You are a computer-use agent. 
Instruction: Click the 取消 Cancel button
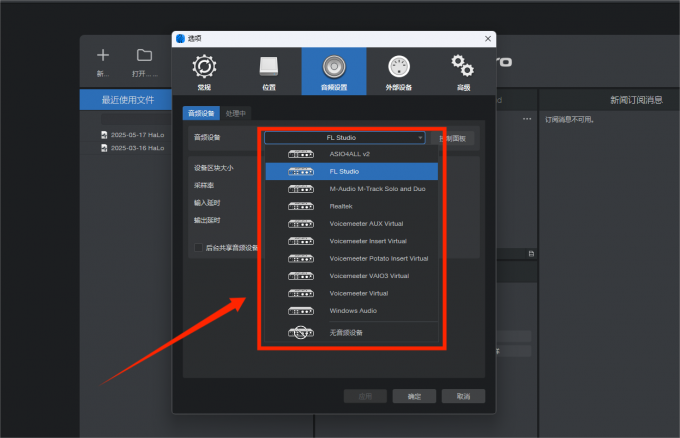coord(463,396)
